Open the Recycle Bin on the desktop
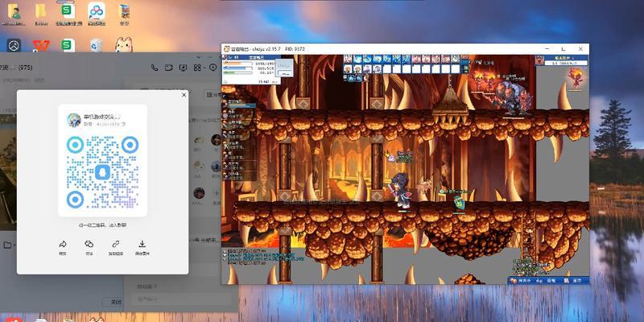 [x=96, y=45]
